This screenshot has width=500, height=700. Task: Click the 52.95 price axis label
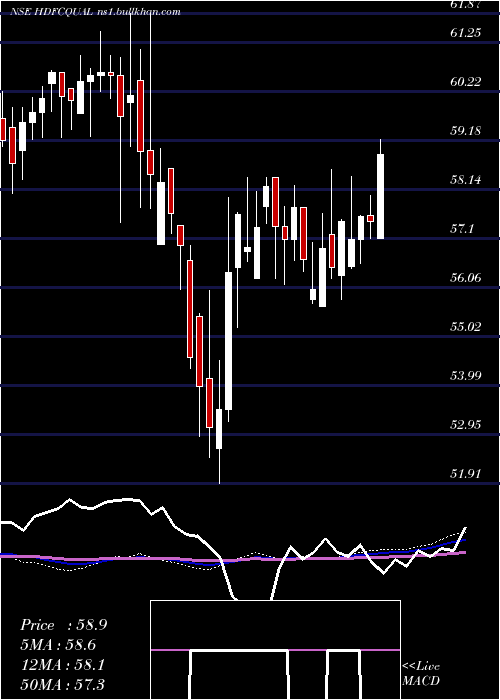pyautogui.click(x=466, y=425)
